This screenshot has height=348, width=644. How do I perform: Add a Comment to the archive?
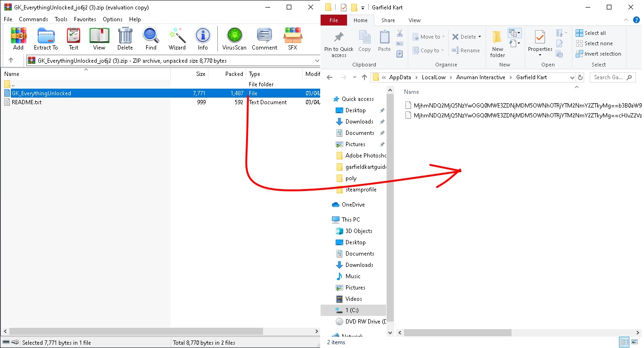264,39
